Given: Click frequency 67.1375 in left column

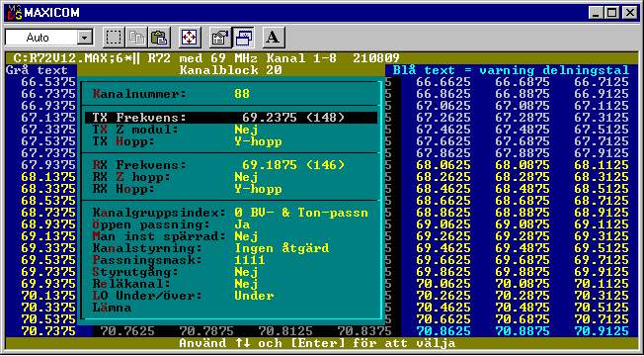Looking at the screenshot, I should click(x=48, y=118).
